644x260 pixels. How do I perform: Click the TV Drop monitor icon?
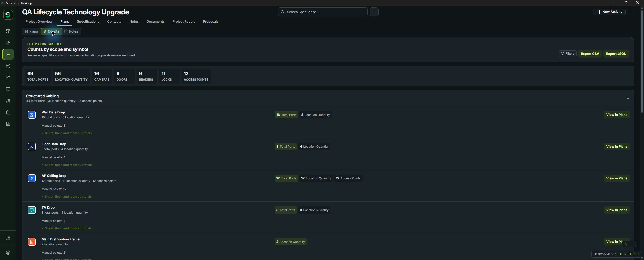click(x=32, y=210)
